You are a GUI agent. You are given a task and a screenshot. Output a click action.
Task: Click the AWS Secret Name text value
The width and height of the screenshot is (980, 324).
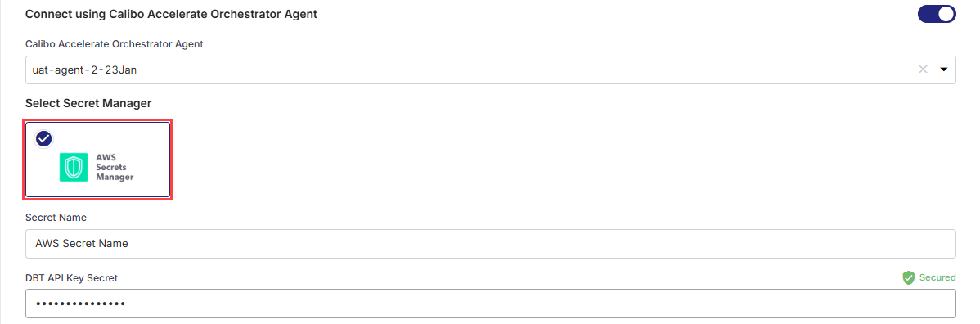82,243
